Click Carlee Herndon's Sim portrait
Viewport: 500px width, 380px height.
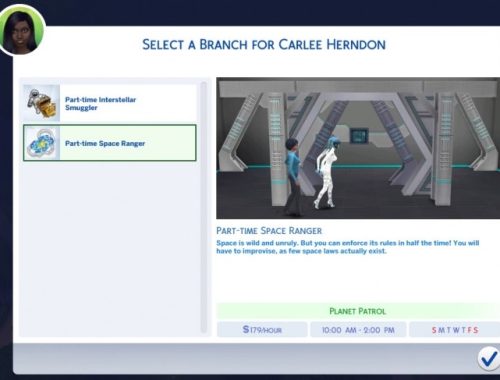[x=22, y=31]
